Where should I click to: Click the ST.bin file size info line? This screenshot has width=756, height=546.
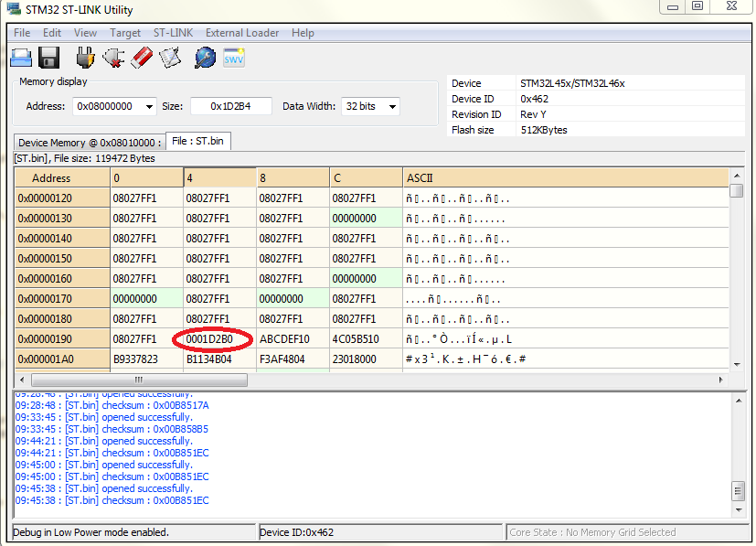click(84, 158)
